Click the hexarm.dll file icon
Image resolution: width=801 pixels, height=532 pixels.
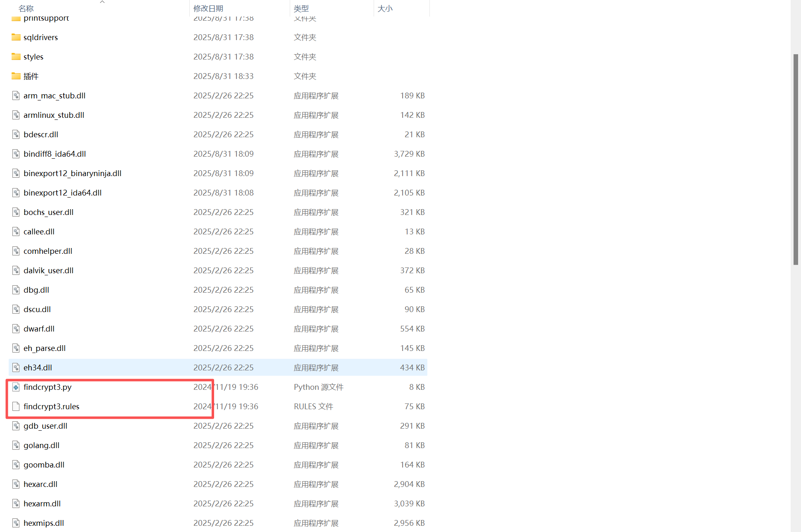point(16,503)
